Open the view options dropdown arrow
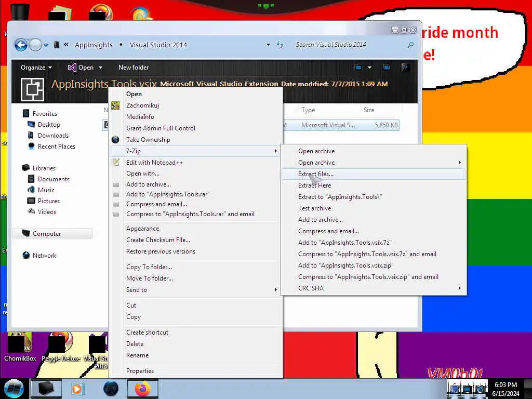Viewport: 532px width, 399px height. click(369, 68)
